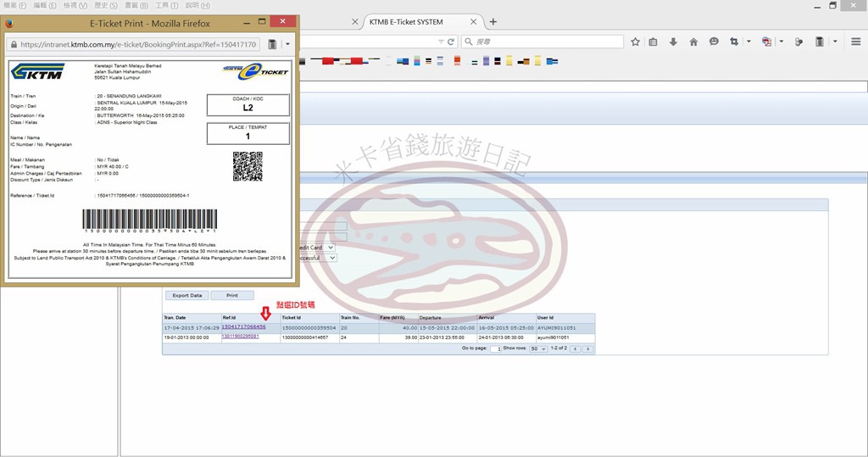Click the popup window URL address
The image size is (868, 457).
[x=138, y=44]
